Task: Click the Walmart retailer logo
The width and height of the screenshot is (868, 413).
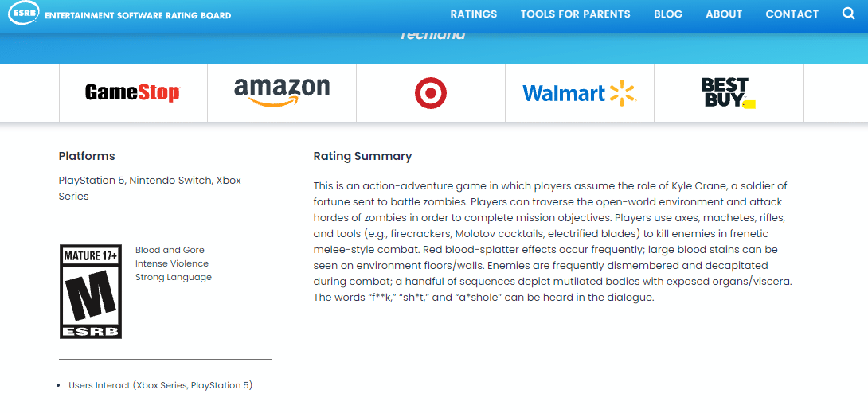Action: (x=580, y=93)
